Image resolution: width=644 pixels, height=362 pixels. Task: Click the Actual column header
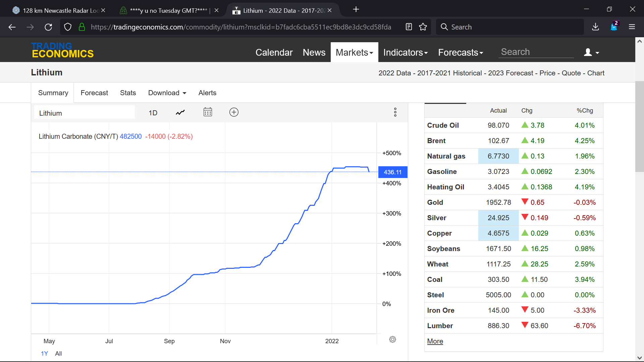pyautogui.click(x=498, y=111)
